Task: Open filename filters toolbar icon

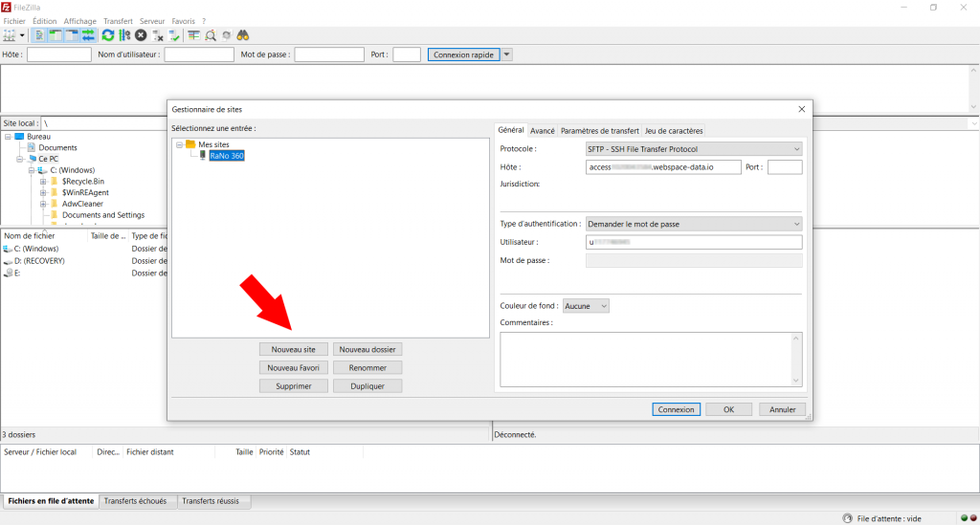Action: coord(193,35)
